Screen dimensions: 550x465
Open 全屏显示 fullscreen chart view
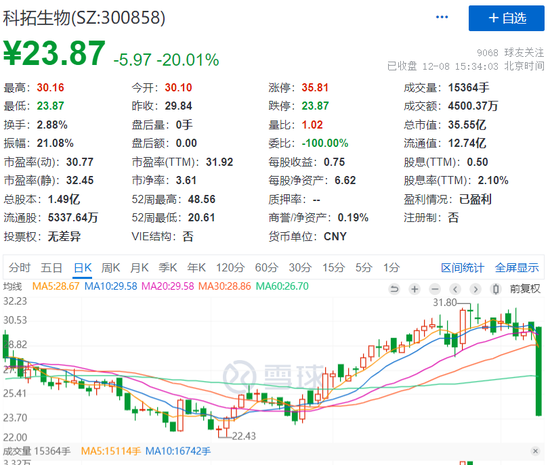point(517,268)
